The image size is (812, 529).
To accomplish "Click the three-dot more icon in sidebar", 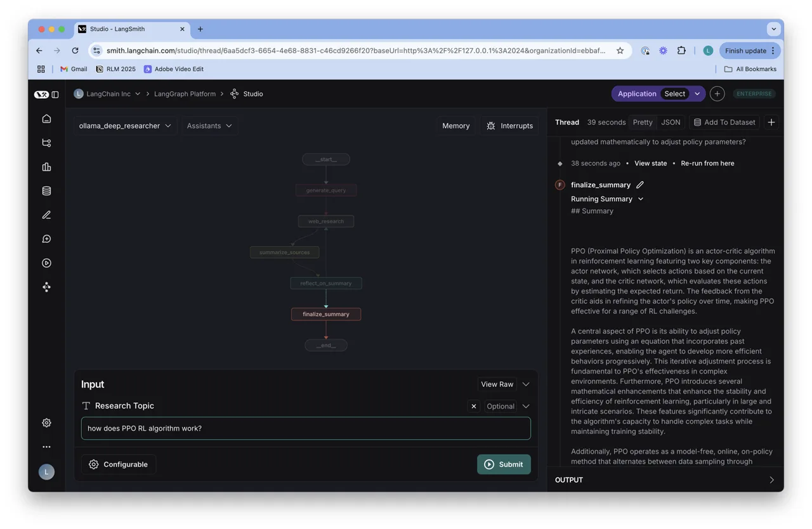I will (x=46, y=447).
